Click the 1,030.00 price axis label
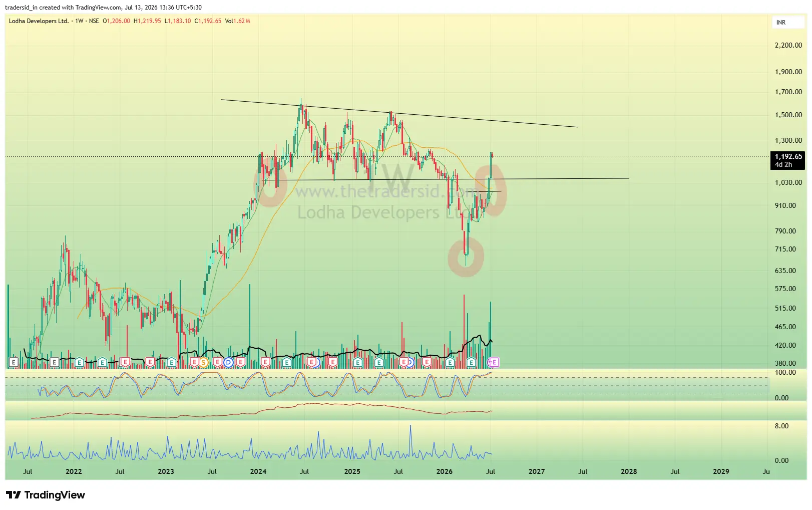 788,182
